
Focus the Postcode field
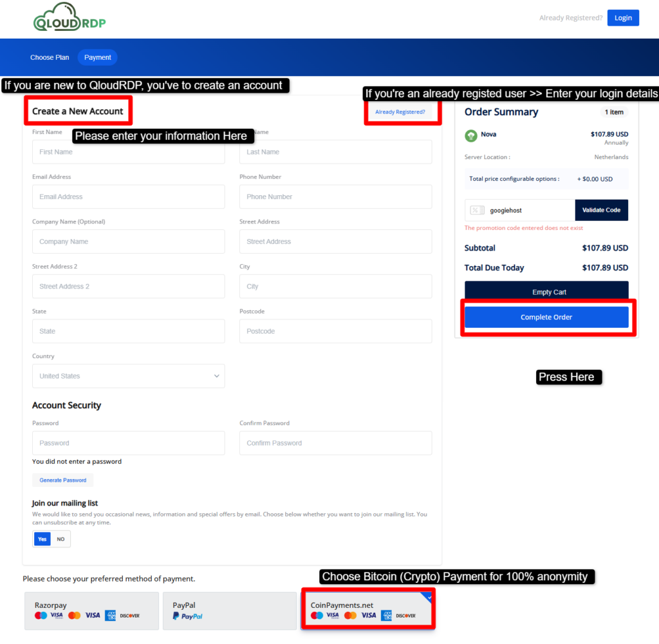point(336,331)
